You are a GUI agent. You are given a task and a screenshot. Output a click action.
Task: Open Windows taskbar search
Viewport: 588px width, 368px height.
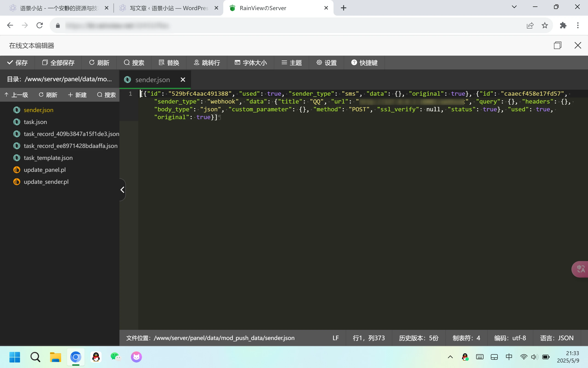pyautogui.click(x=35, y=357)
